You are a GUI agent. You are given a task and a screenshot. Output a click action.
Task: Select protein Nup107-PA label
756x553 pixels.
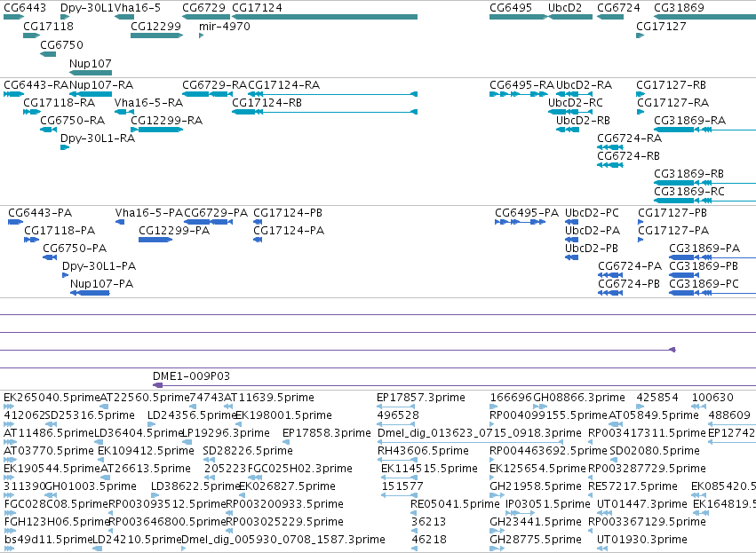pyautogui.click(x=102, y=284)
